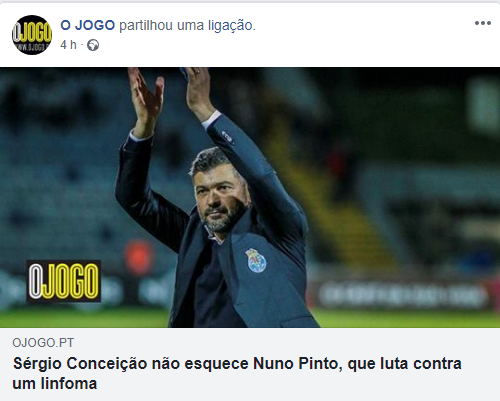Click the coach's face in the article photo
The width and height of the screenshot is (500, 401).
[221, 197]
